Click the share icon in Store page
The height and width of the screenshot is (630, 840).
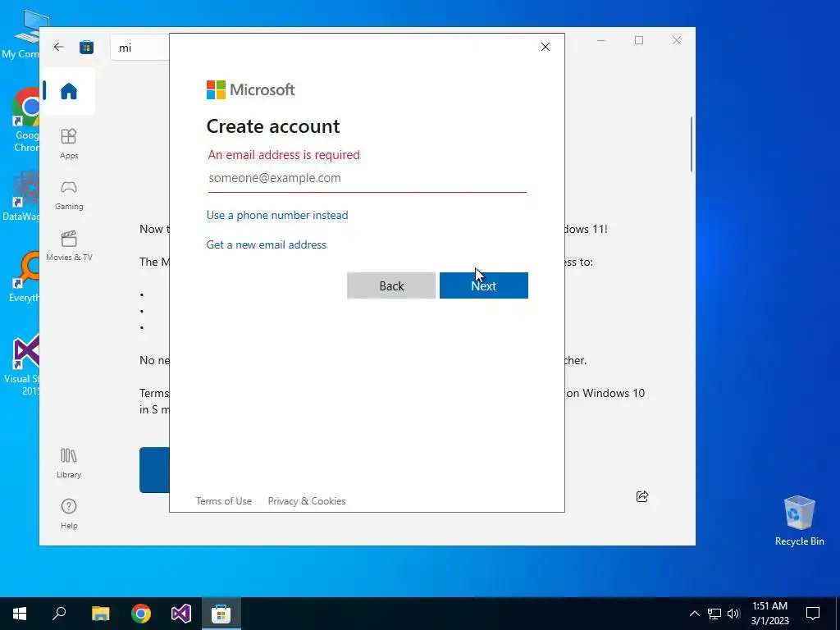(x=641, y=496)
